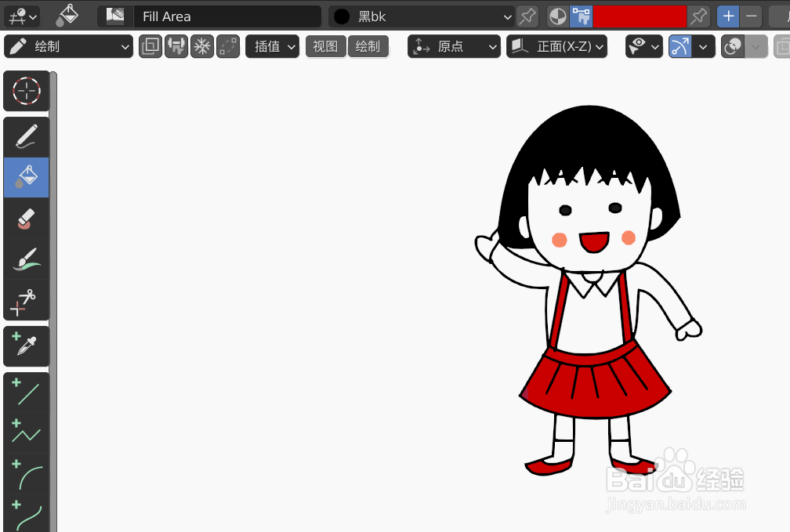Image resolution: width=790 pixels, height=532 pixels.
Task: Toggle Automerge strokes icon
Action: (228, 46)
